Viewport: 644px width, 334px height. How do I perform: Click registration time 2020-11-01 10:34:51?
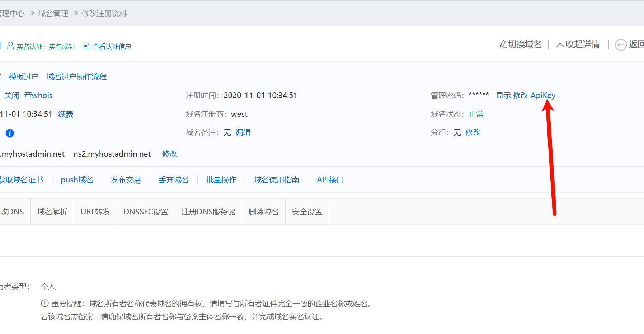pos(260,96)
